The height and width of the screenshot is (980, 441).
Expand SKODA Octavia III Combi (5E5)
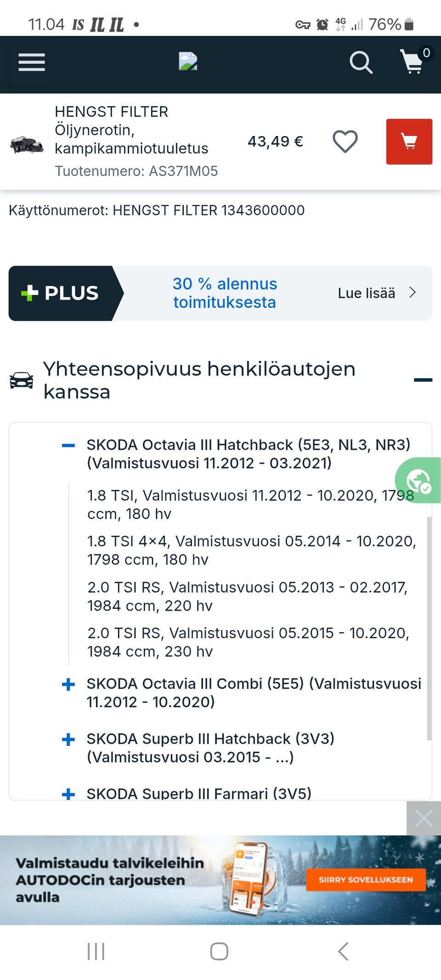pyautogui.click(x=68, y=684)
